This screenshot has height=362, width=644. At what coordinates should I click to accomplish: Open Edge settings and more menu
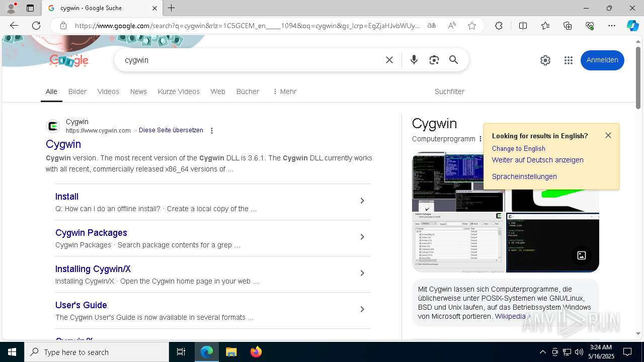[612, 26]
